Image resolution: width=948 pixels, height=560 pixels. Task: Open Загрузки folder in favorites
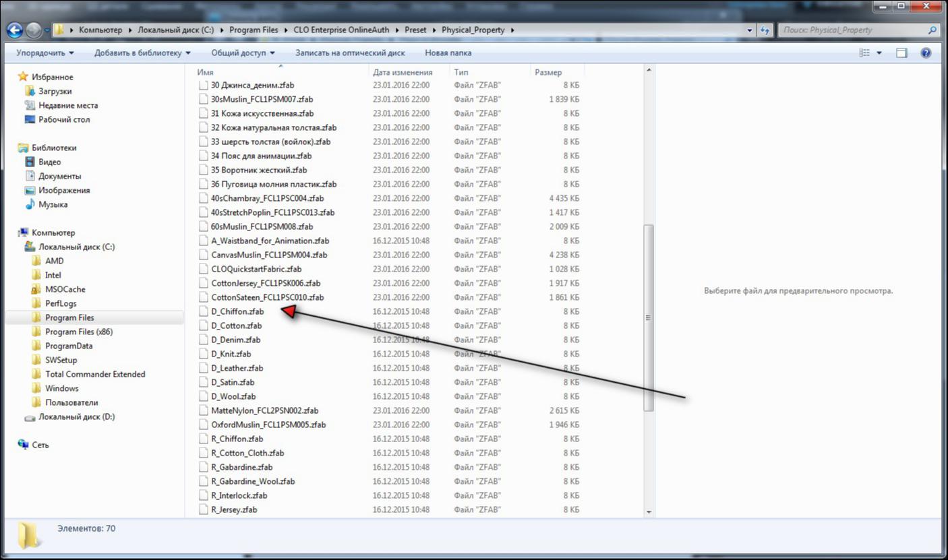pyautogui.click(x=55, y=91)
